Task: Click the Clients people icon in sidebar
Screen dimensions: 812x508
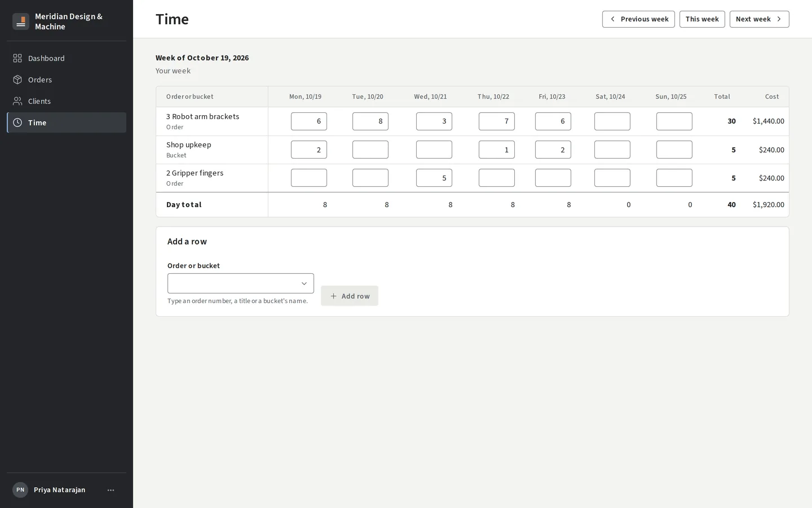Action: pyautogui.click(x=17, y=101)
